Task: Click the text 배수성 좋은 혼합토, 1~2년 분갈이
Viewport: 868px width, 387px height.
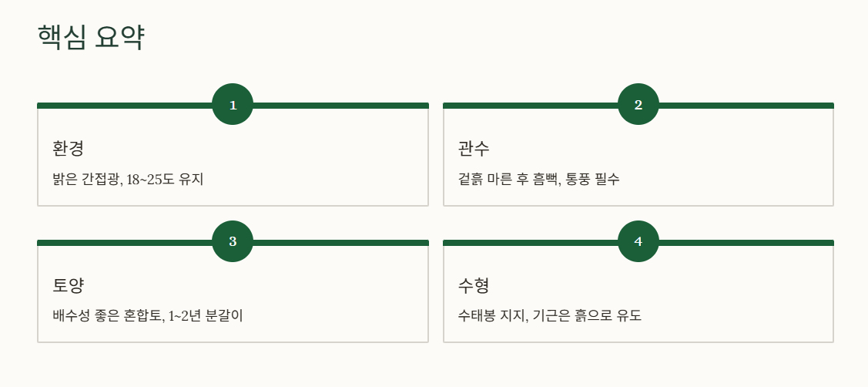Action: [148, 316]
